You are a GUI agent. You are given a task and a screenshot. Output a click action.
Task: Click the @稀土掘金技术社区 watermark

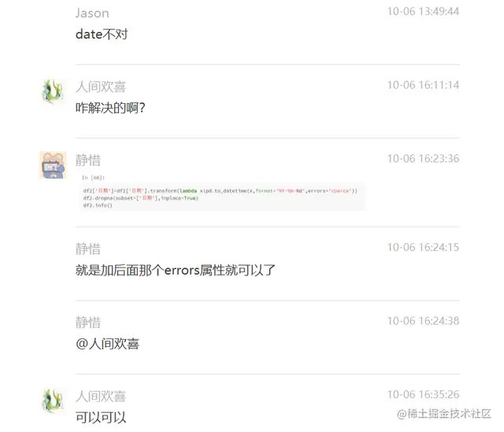[x=444, y=414]
